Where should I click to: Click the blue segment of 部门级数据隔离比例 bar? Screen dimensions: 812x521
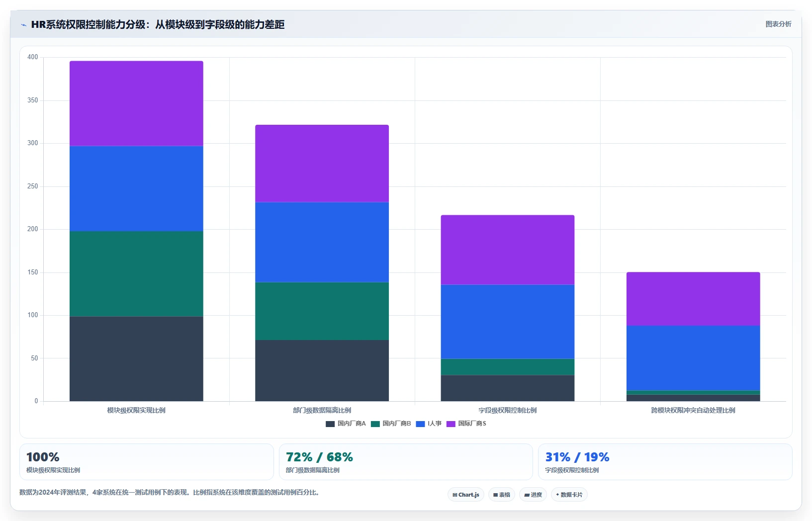(322, 242)
